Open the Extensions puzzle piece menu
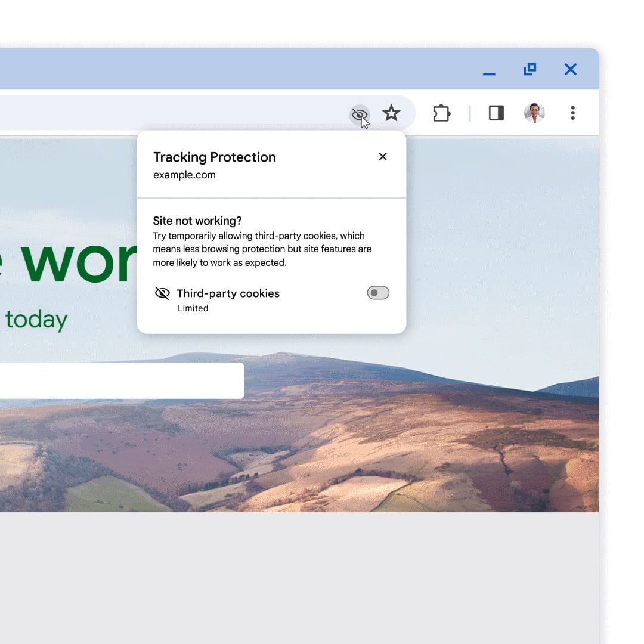 coord(441,113)
